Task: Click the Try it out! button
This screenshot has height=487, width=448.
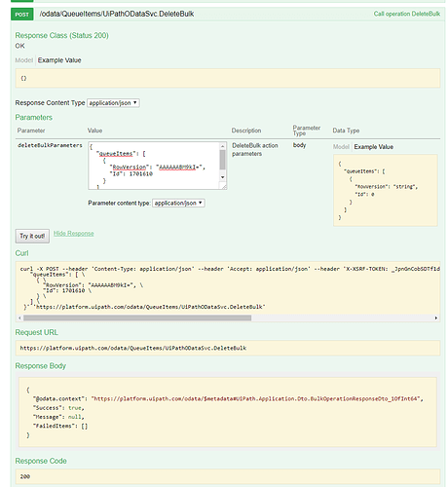Action: point(32,236)
